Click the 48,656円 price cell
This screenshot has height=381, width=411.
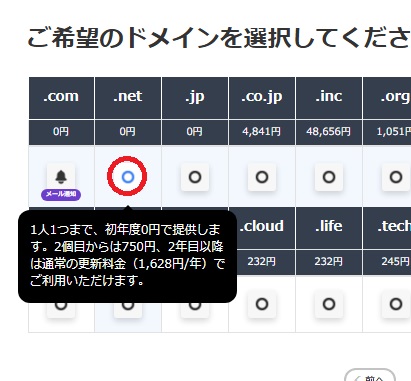click(x=329, y=132)
